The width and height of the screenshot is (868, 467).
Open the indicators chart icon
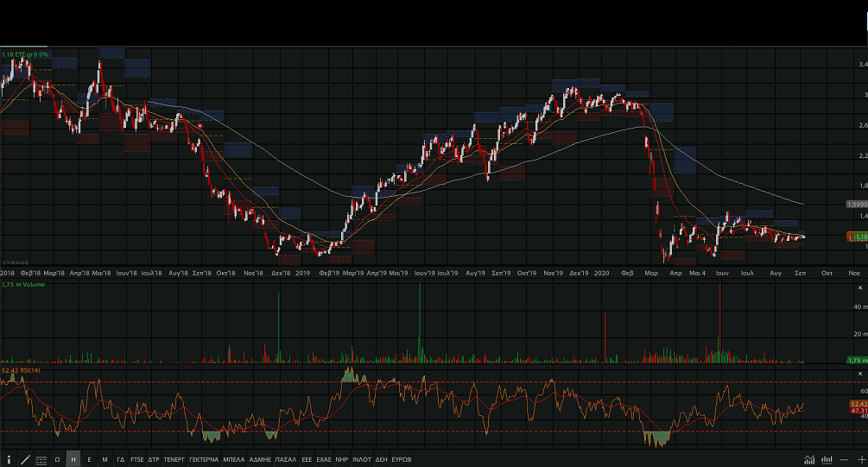coord(809,459)
